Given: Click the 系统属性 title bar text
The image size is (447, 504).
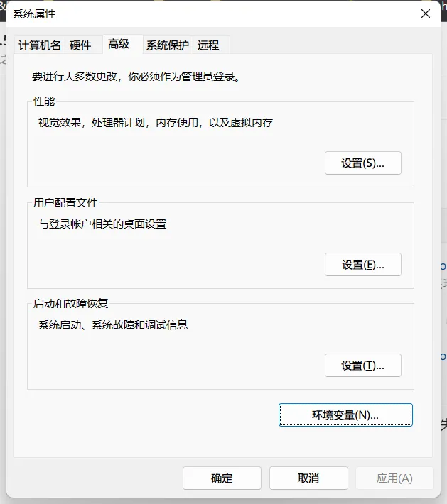Looking at the screenshot, I should pyautogui.click(x=34, y=14).
